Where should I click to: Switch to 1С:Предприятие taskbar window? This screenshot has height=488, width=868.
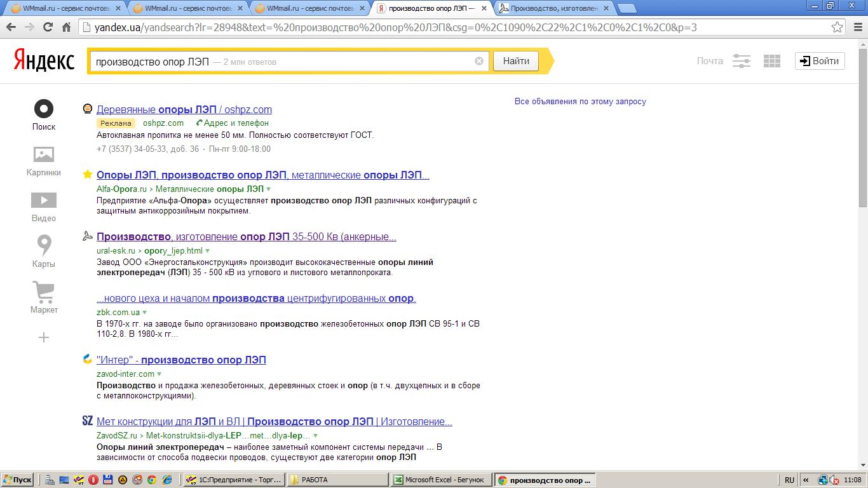[x=234, y=480]
